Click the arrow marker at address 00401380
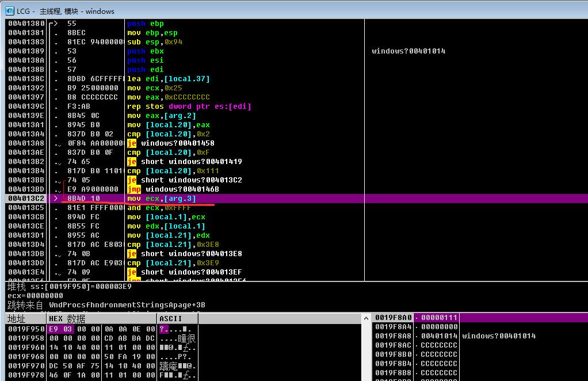 pos(54,23)
